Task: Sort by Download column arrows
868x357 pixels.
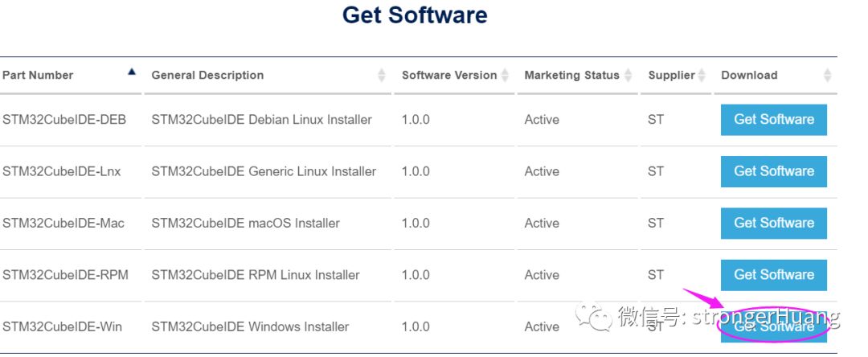Action: point(828,76)
